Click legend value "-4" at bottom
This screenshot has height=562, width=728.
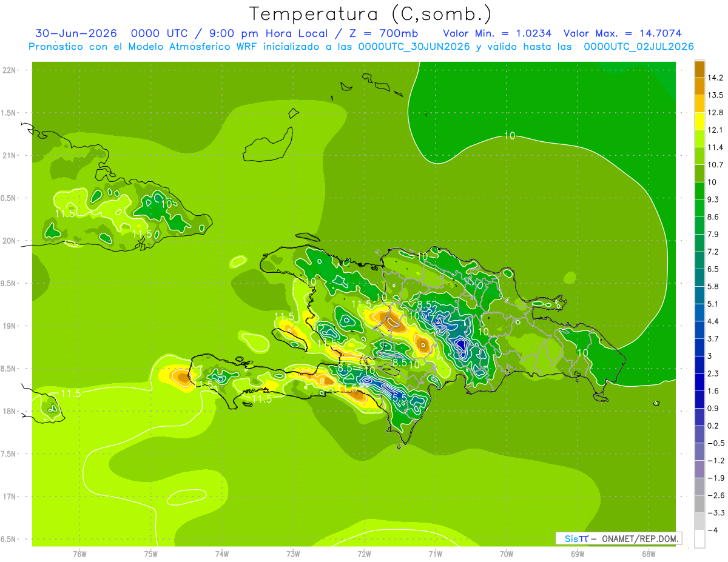pos(712,530)
